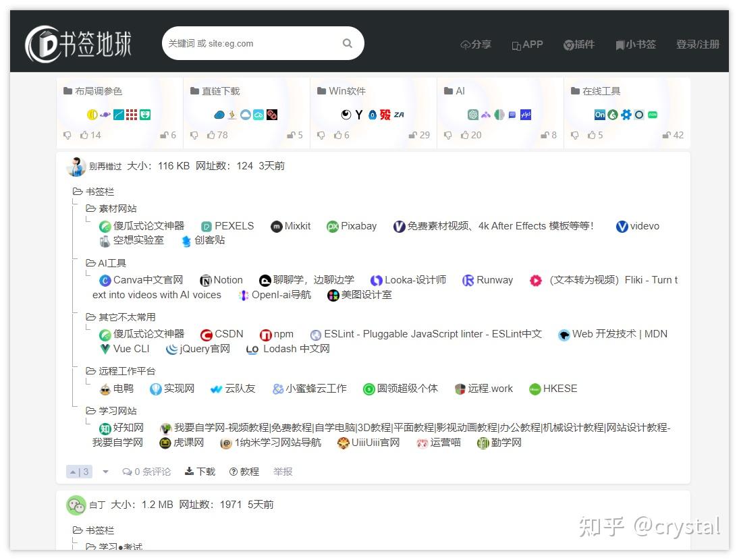Like the AI card (20 thumbs up)
Viewport: 739px width, 560px height.
click(471, 135)
